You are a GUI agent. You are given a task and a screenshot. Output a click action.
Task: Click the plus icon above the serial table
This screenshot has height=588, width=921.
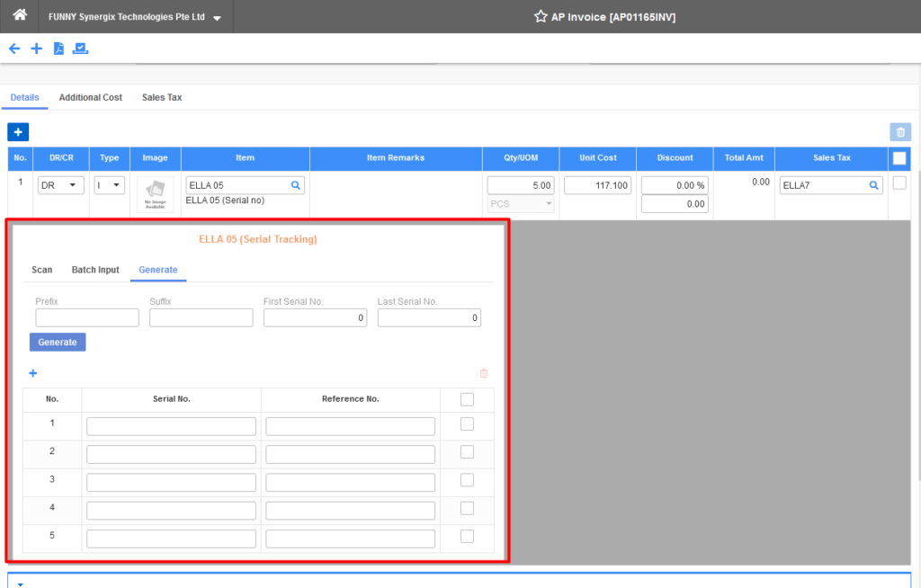(33, 373)
